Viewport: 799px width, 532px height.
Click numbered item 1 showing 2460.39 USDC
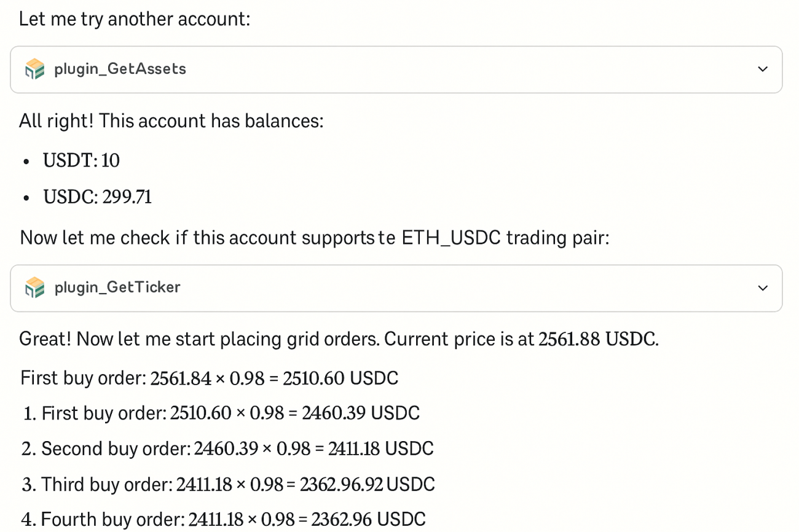[x=221, y=413]
